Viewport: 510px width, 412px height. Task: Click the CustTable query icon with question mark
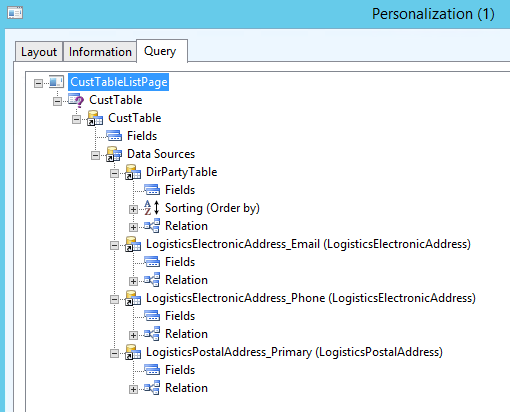(76, 100)
